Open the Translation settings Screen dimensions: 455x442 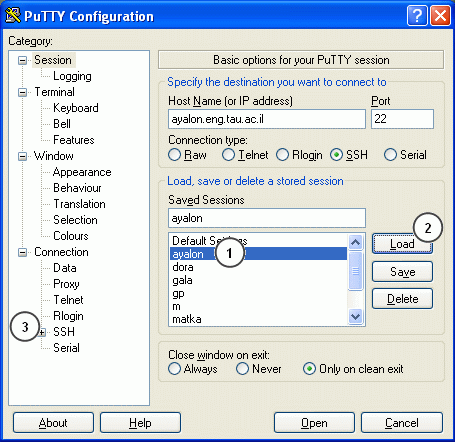(x=79, y=204)
